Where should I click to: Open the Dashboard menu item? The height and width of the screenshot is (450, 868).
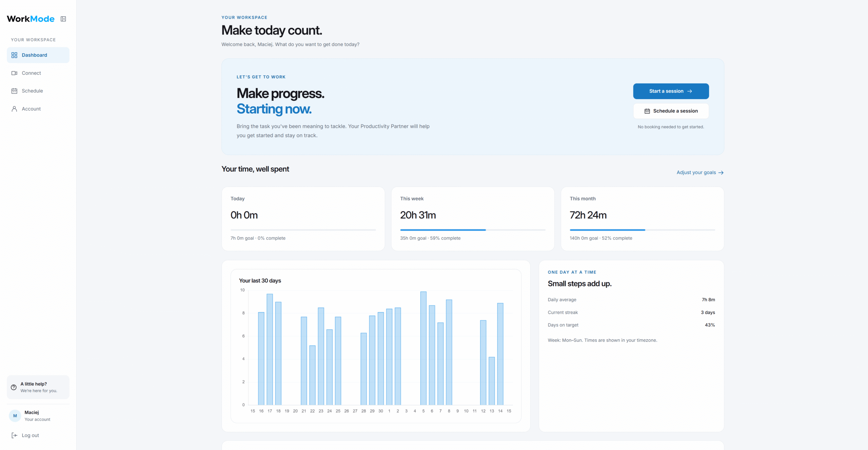pos(38,55)
